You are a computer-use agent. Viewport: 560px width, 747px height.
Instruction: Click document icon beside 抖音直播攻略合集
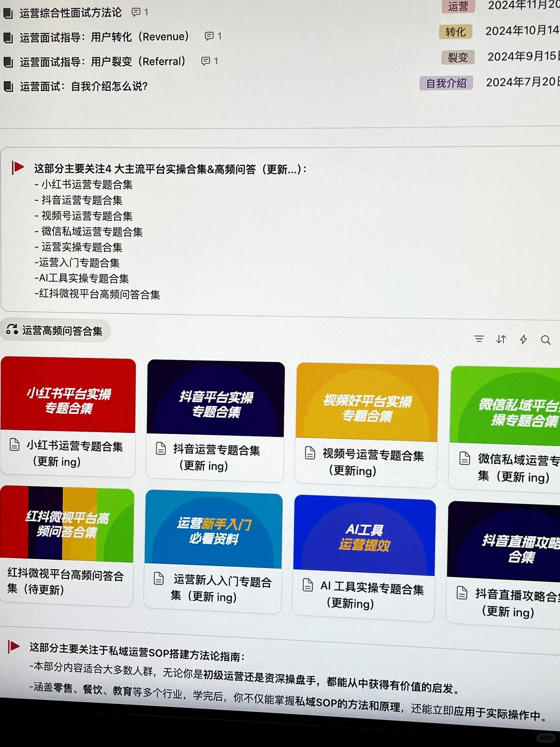(x=461, y=593)
